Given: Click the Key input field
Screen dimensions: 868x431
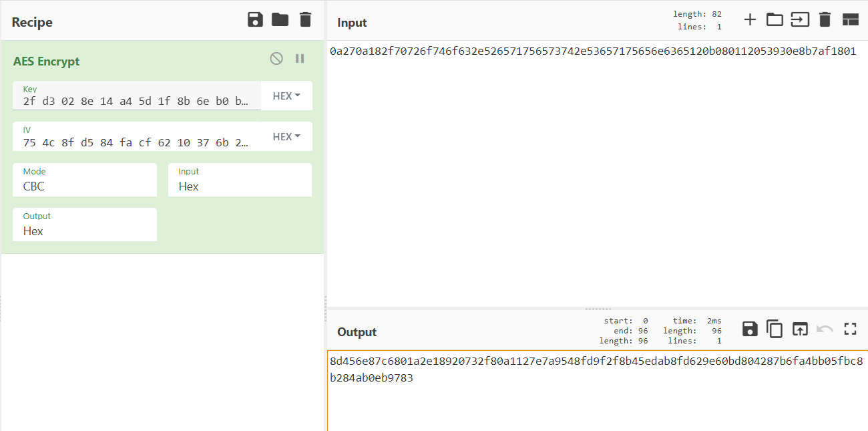Looking at the screenshot, I should click(136, 101).
